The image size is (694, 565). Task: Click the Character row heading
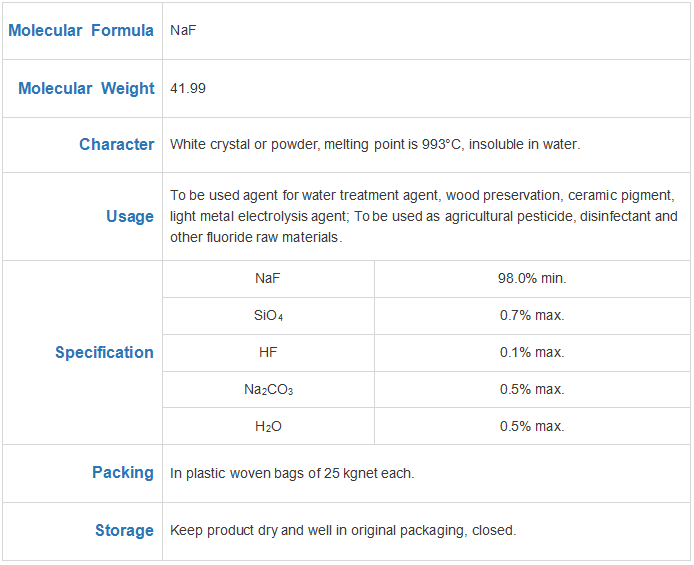click(x=117, y=145)
